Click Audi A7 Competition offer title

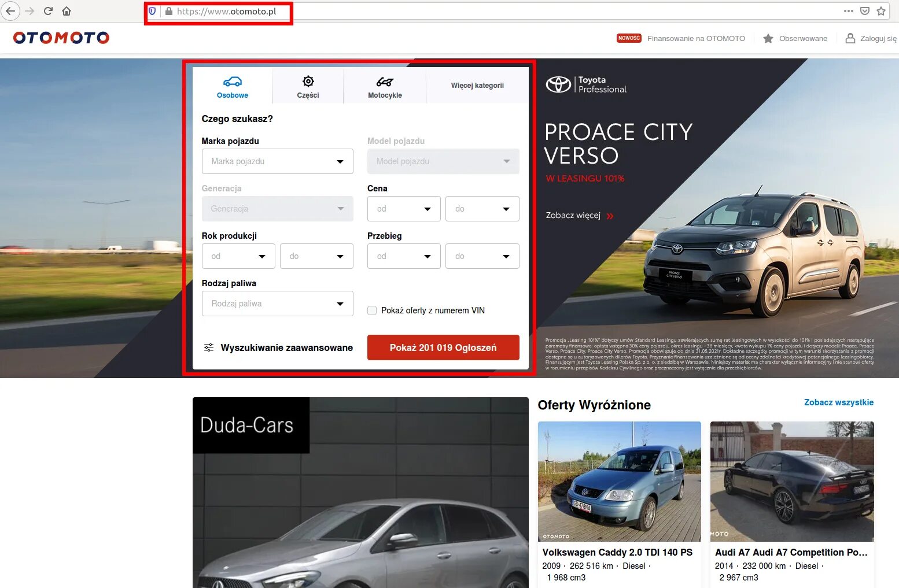[x=791, y=552]
